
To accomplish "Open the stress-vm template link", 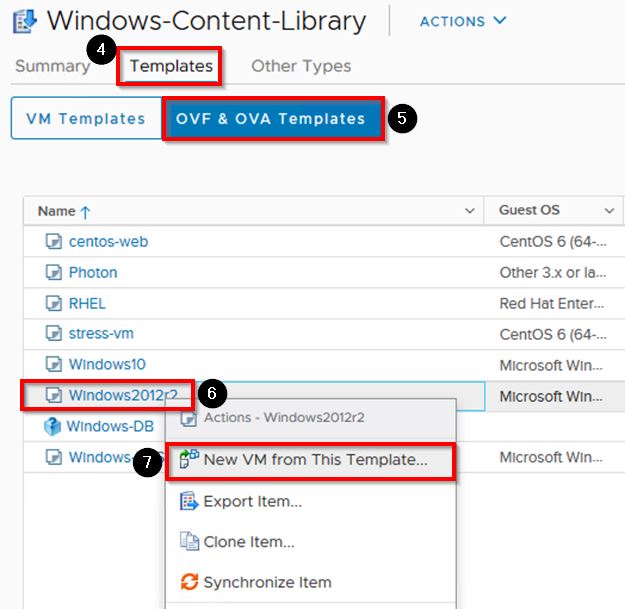I will (101, 334).
